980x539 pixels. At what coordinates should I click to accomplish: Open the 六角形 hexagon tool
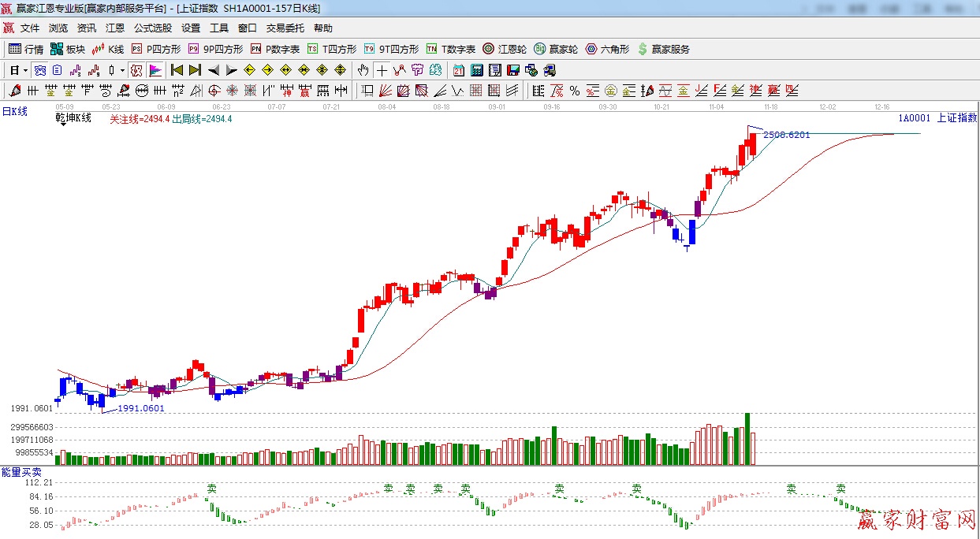pyautogui.click(x=607, y=49)
